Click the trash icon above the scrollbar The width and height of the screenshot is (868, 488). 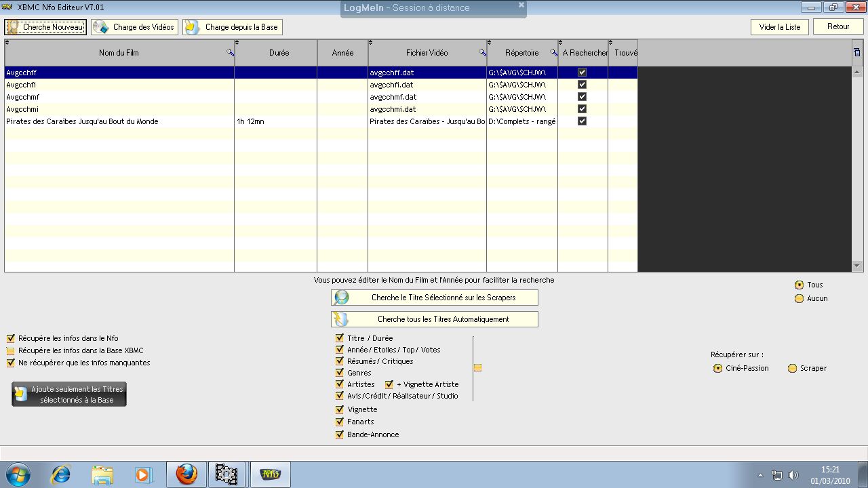pyautogui.click(x=856, y=52)
